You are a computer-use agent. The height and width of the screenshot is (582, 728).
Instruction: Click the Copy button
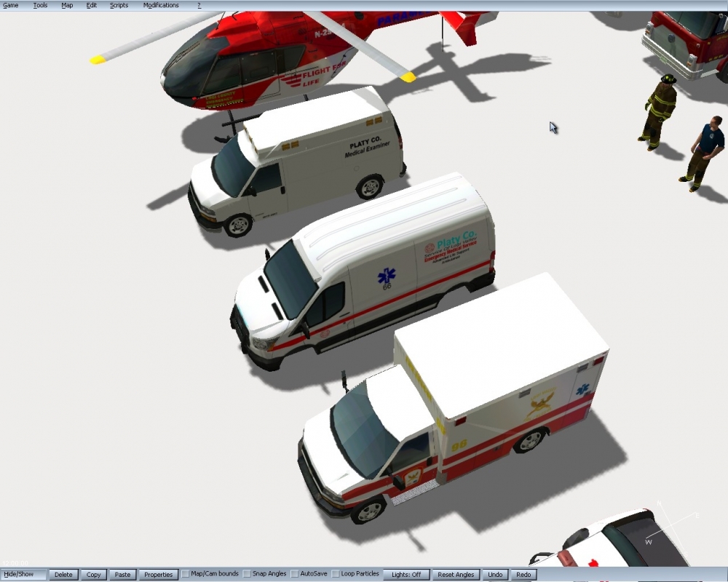tap(93, 574)
